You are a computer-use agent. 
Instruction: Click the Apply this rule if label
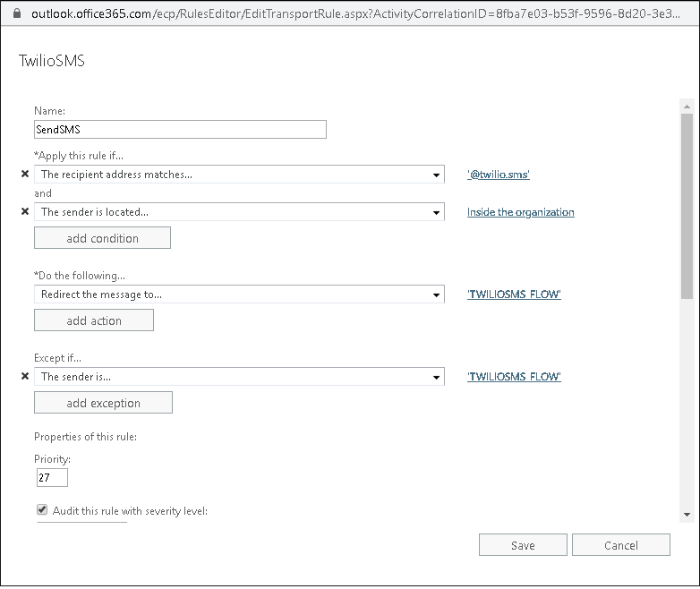click(79, 156)
